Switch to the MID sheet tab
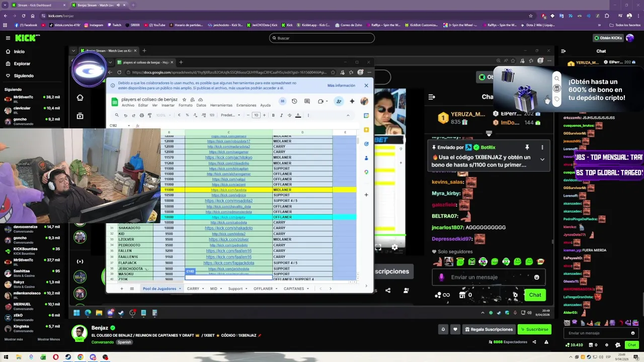Image resolution: width=644 pixels, height=362 pixels. [213, 289]
